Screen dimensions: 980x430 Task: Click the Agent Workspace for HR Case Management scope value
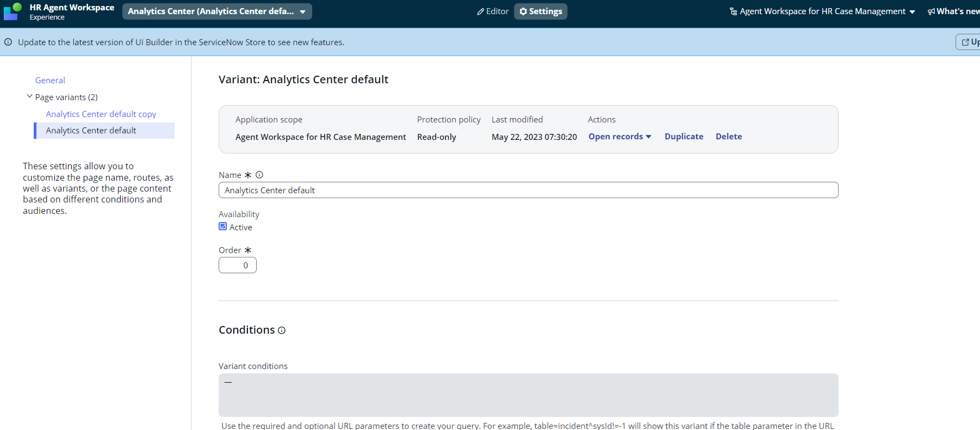(321, 137)
